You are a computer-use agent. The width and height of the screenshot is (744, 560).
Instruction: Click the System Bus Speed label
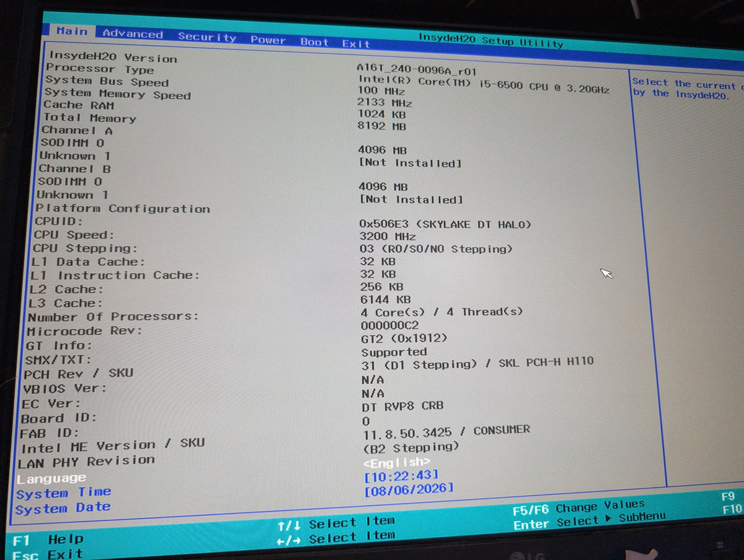(x=107, y=81)
